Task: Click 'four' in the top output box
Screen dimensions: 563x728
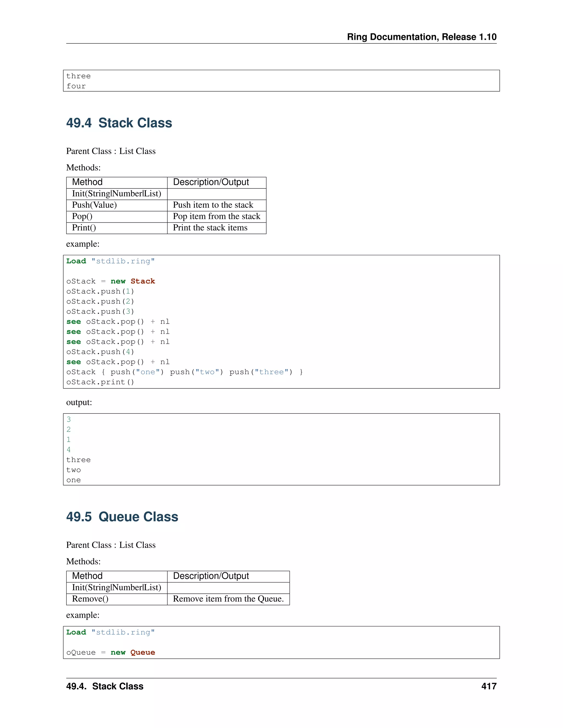Action: click(x=76, y=86)
